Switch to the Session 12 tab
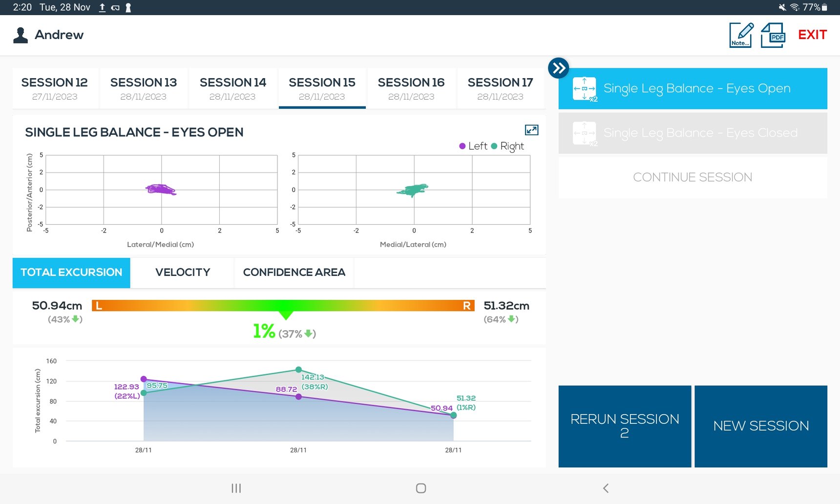The image size is (840, 504). [x=55, y=88]
